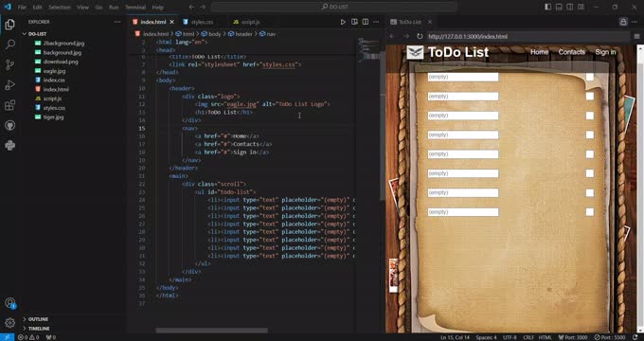Open the Source Control view
The image size is (644, 341).
pos(9,64)
